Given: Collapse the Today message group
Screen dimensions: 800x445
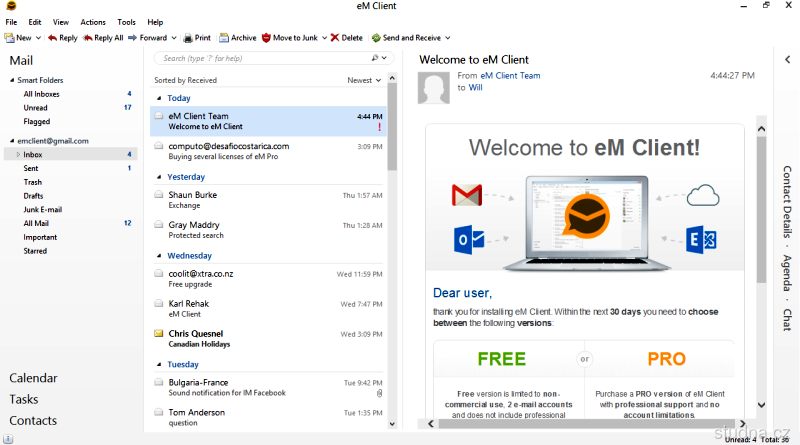Looking at the screenshot, I should click(159, 98).
